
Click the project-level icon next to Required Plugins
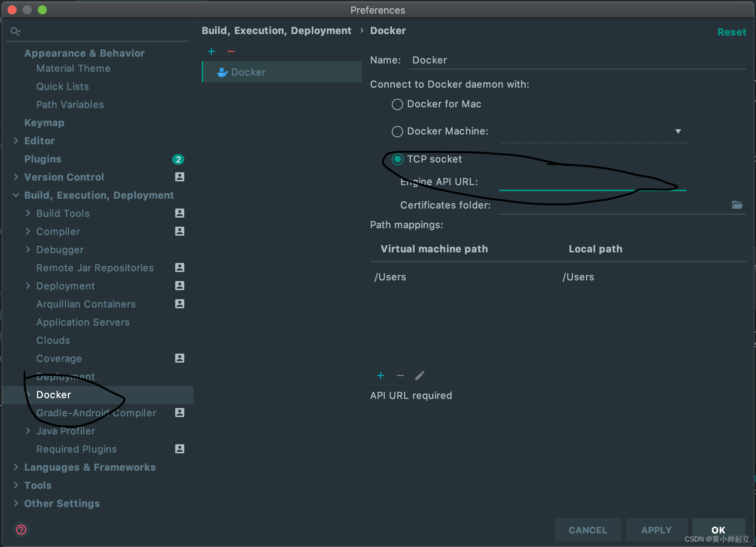pos(180,449)
